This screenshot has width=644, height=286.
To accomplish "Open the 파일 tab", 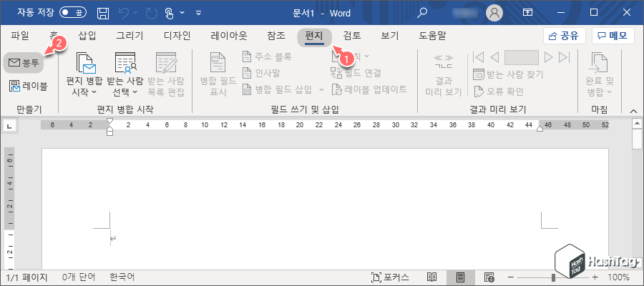I will click(x=20, y=36).
